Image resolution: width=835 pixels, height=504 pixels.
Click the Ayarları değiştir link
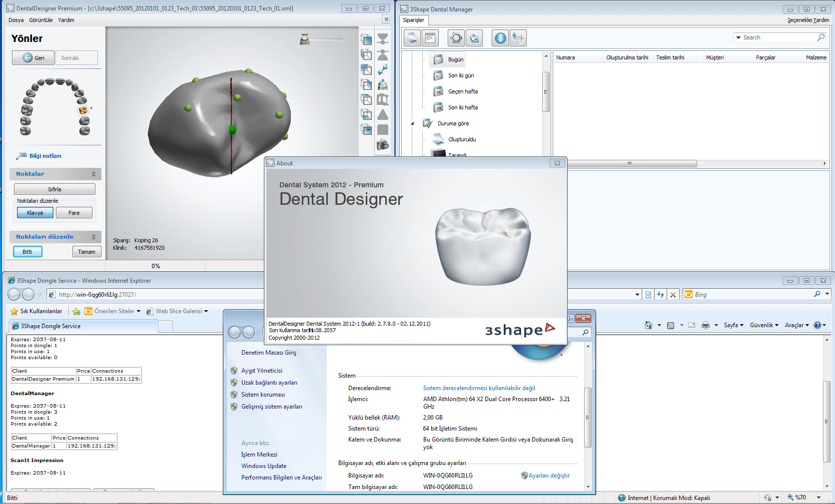[549, 476]
